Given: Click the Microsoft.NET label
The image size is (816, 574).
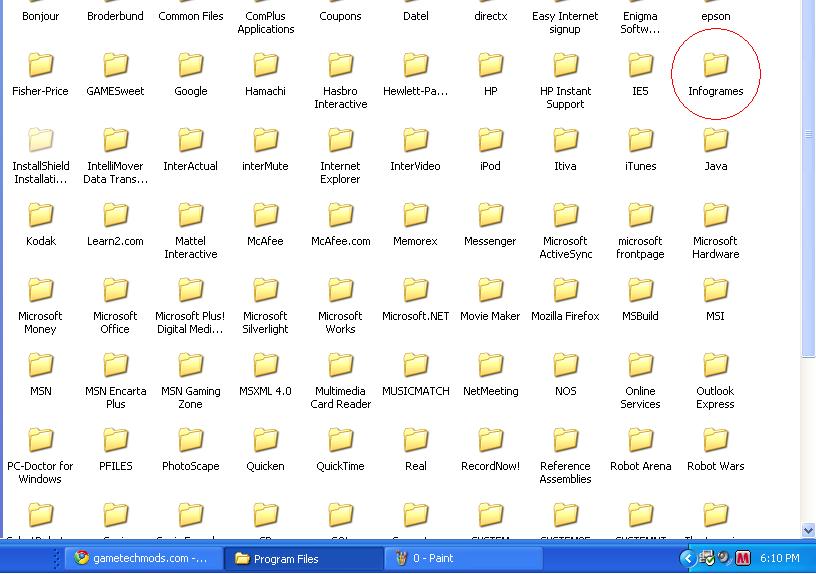Looking at the screenshot, I should (x=415, y=316).
